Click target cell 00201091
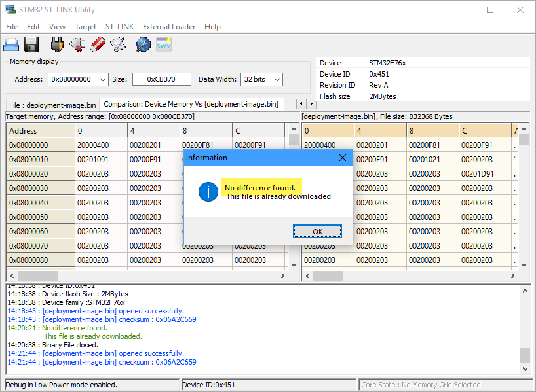Screen dimensions: 536x392 click(x=101, y=160)
